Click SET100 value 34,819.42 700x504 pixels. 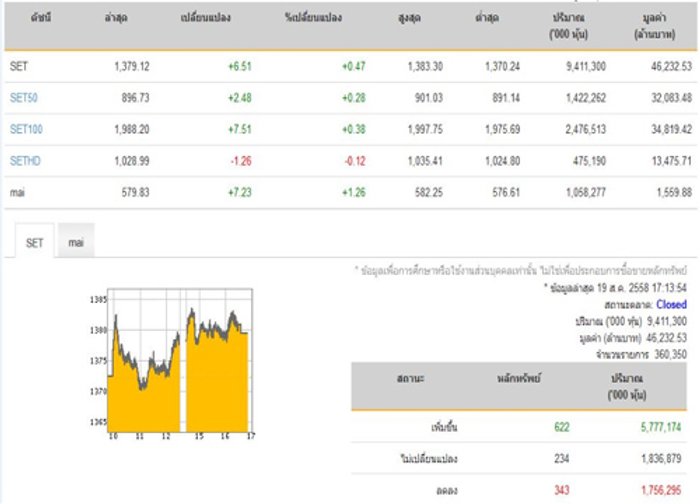click(x=671, y=129)
